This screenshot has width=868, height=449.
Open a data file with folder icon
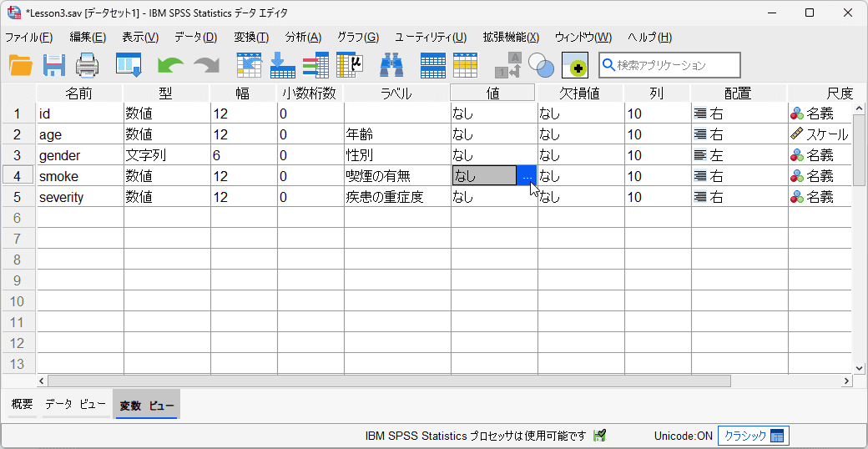pyautogui.click(x=21, y=65)
